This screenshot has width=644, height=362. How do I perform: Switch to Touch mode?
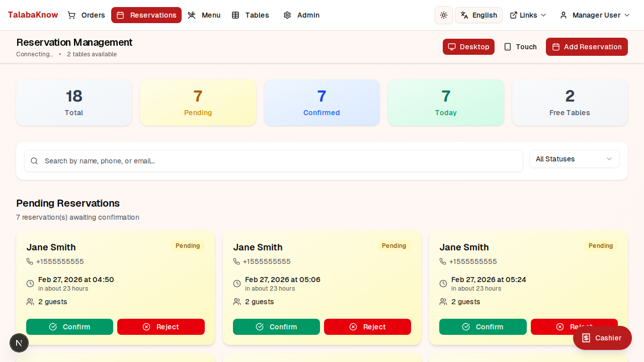[520, 47]
